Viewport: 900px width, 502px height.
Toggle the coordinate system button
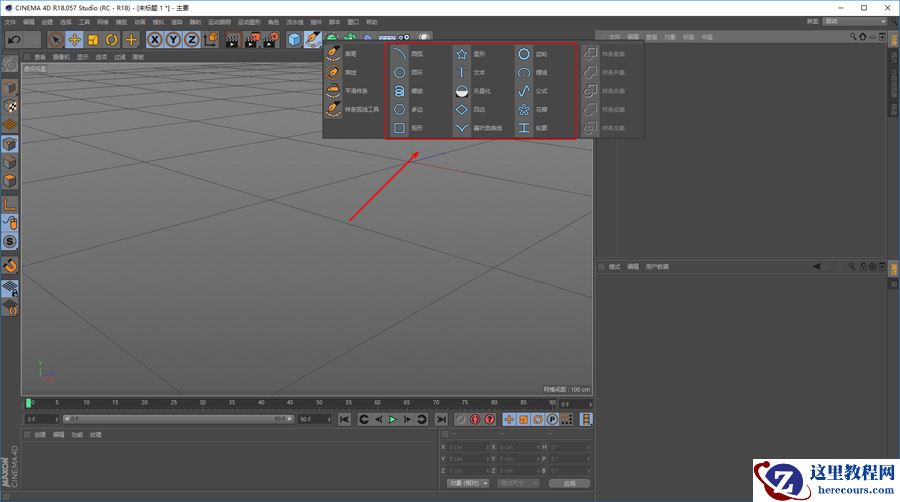211,39
